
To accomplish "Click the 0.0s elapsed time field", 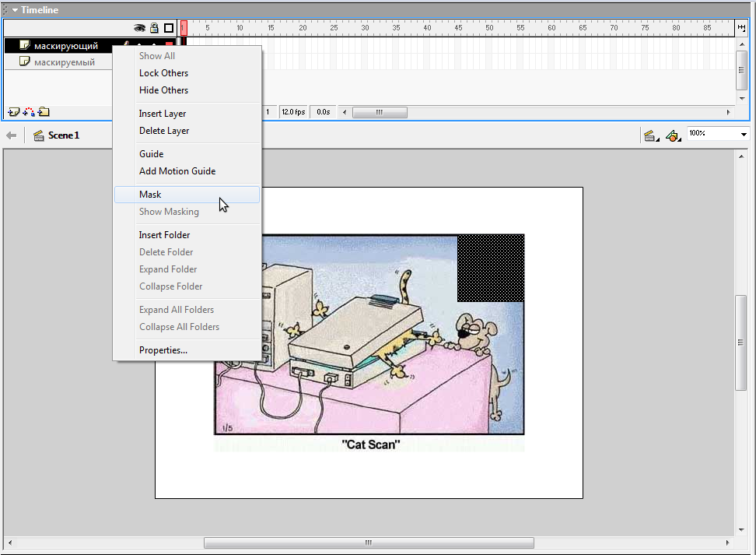I will (x=323, y=112).
